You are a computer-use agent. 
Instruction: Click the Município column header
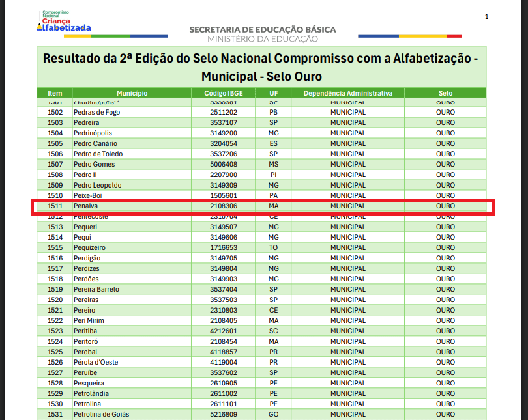pos(132,93)
